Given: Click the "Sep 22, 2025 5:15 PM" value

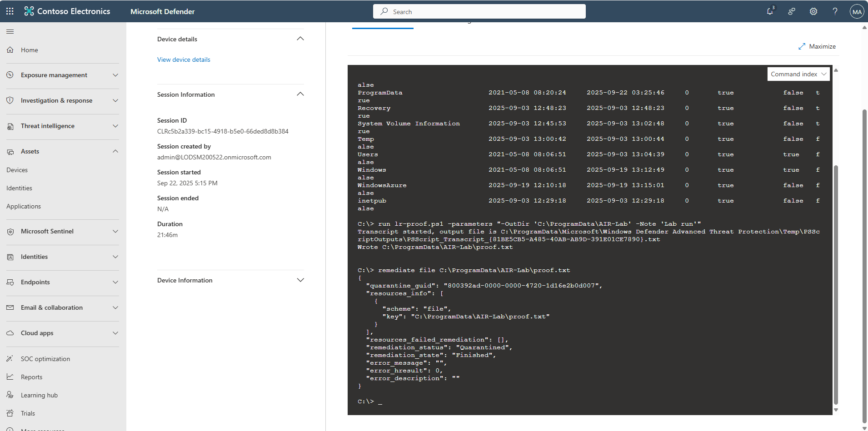Looking at the screenshot, I should tap(187, 183).
